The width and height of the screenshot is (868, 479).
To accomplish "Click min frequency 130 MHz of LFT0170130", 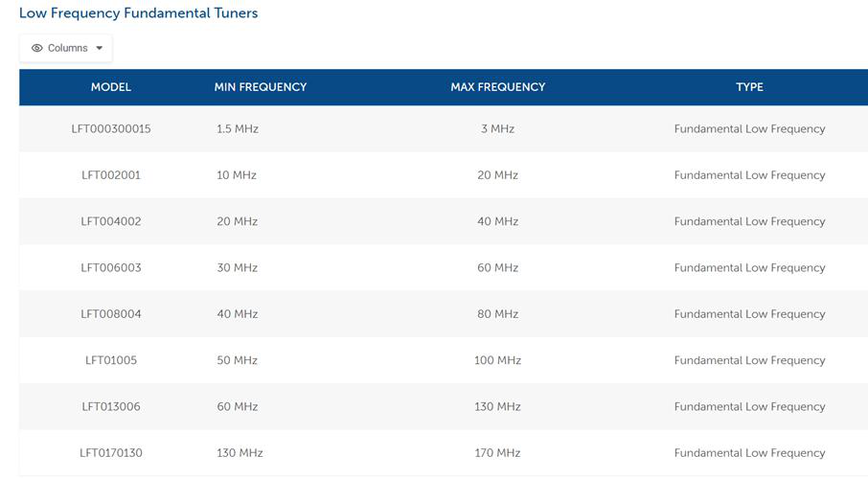I will (240, 453).
